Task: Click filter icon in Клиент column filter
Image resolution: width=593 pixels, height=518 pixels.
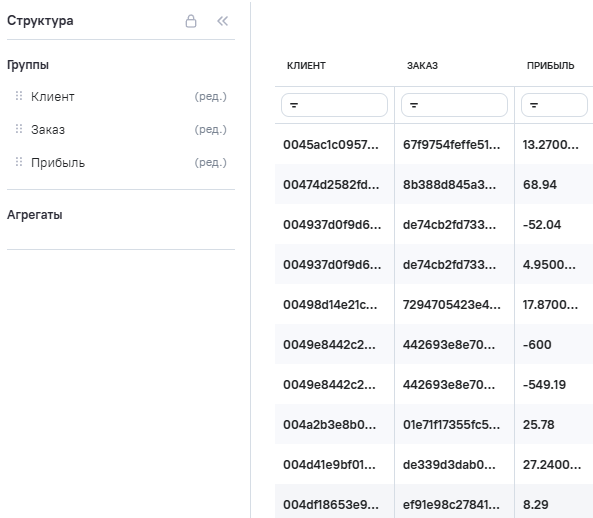Action: pos(294,105)
